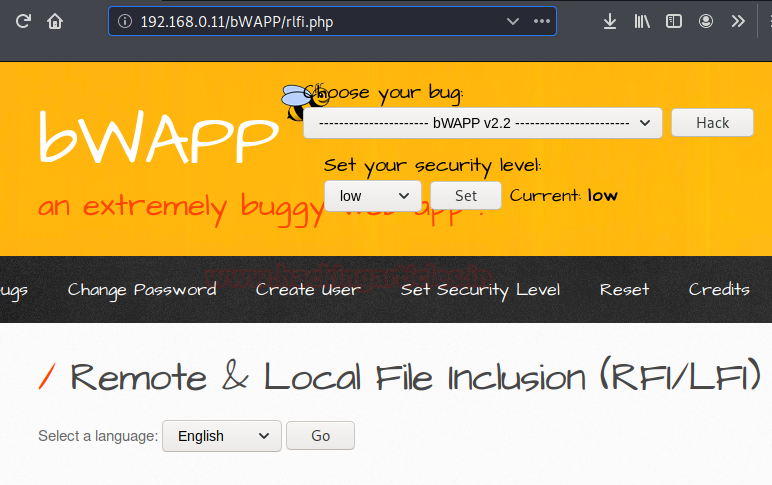Click the bee mascot icon

tap(304, 102)
